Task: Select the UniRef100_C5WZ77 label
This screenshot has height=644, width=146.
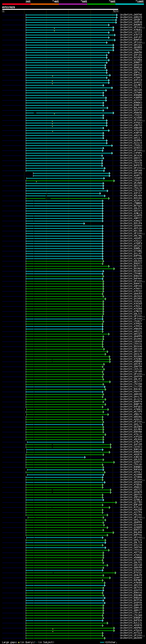Action: click(x=131, y=50)
